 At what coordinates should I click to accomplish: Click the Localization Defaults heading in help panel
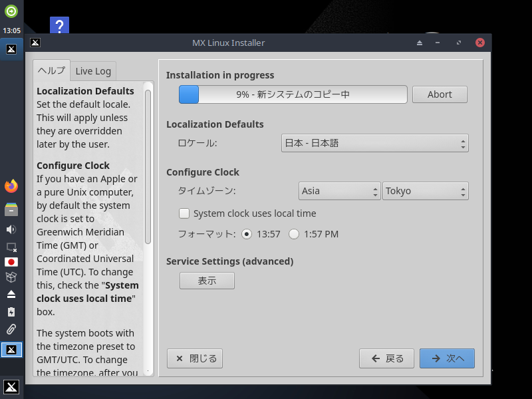[x=85, y=91]
